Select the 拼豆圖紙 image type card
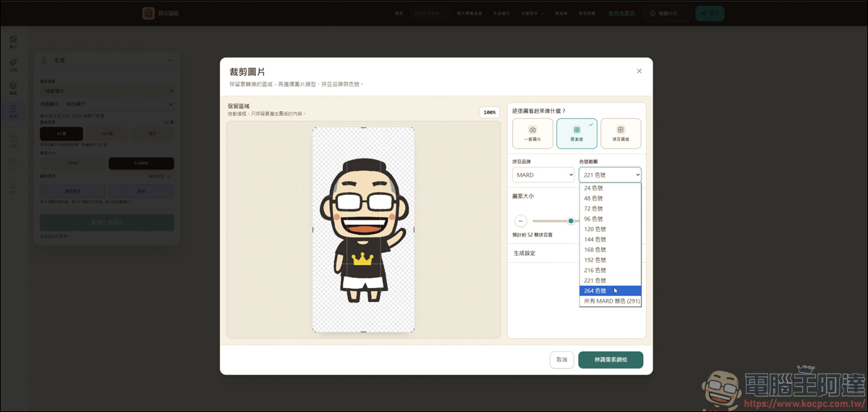 pyautogui.click(x=621, y=133)
